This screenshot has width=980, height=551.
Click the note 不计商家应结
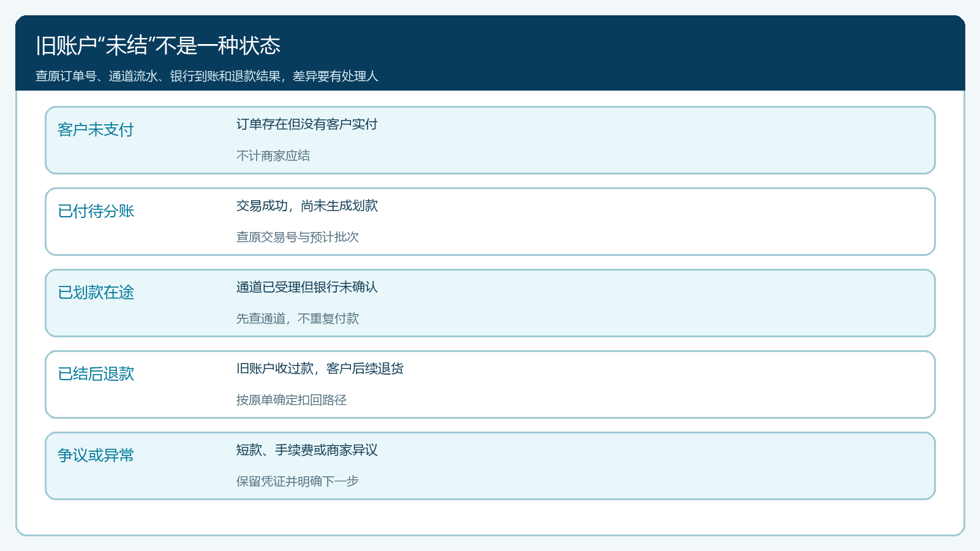tap(273, 156)
